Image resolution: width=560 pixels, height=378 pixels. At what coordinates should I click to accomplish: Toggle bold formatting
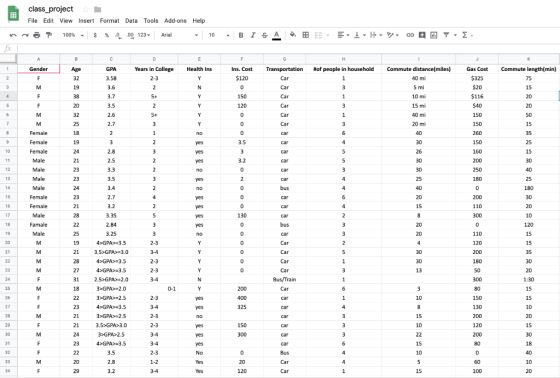[241, 35]
